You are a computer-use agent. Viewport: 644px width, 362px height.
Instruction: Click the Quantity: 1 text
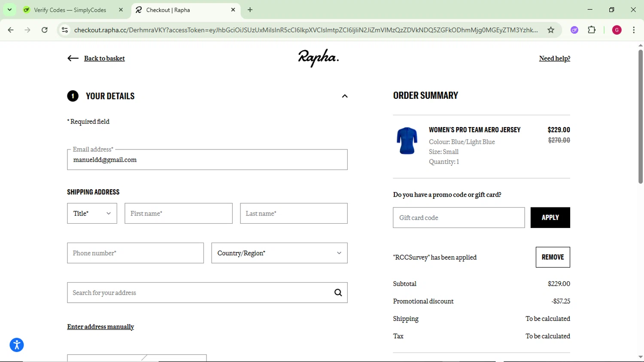[x=444, y=162]
